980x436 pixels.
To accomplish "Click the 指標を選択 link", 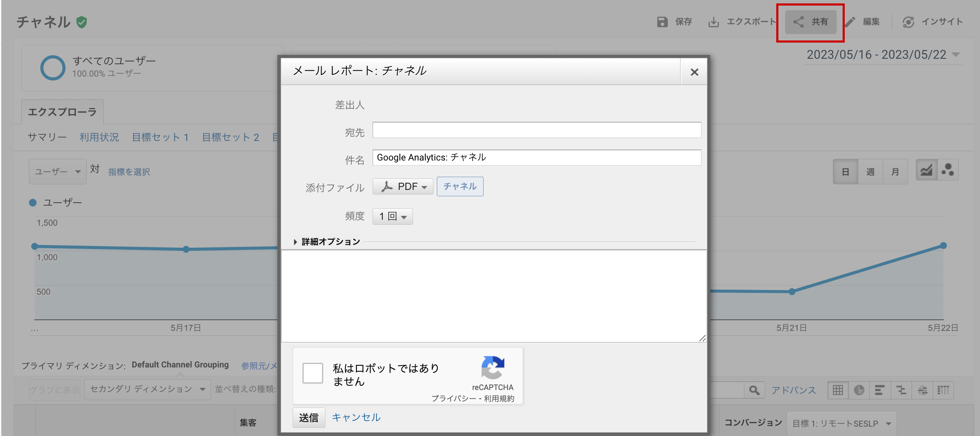I will click(129, 172).
